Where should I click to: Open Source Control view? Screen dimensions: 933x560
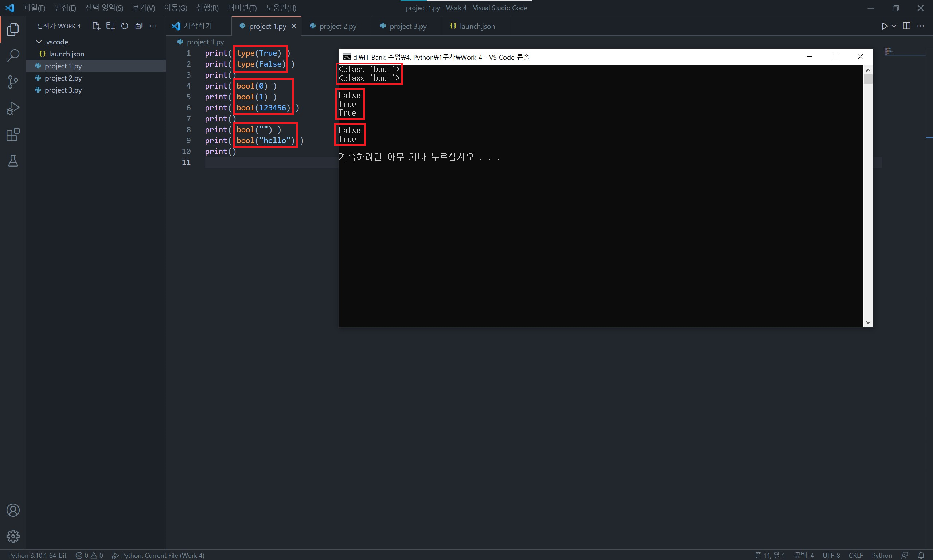pos(13,82)
